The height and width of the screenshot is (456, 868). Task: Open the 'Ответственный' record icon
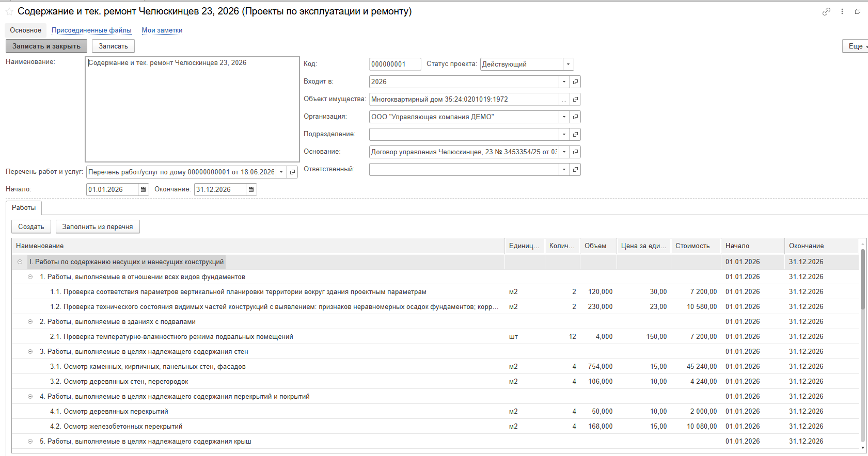click(575, 169)
